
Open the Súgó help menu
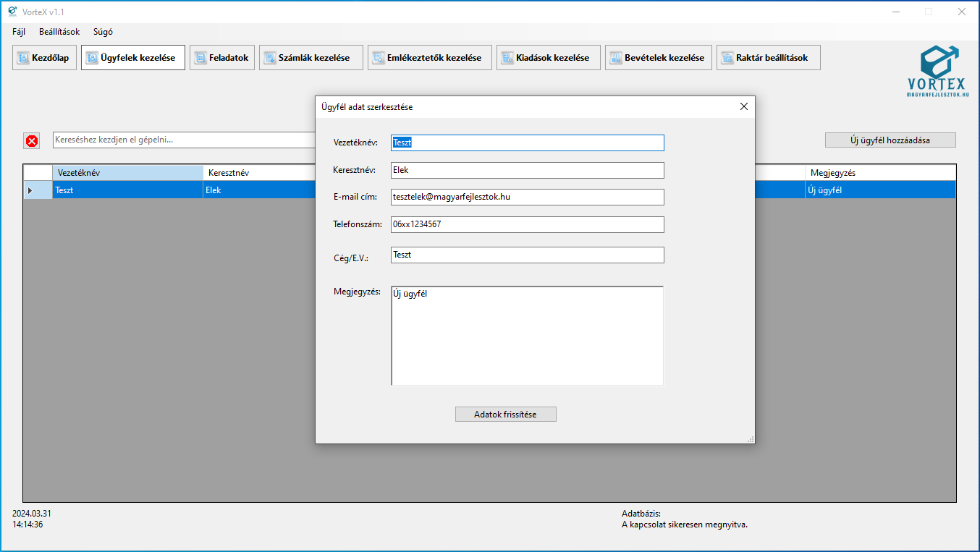coord(103,32)
